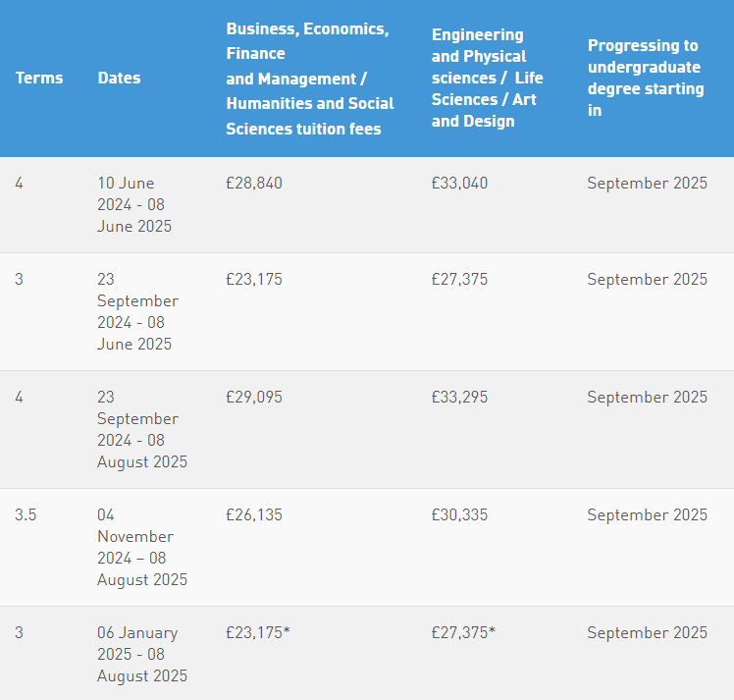Select the 23 September 2024 - 08 August 2025 dates
This screenshot has width=734, height=700.
142,429
